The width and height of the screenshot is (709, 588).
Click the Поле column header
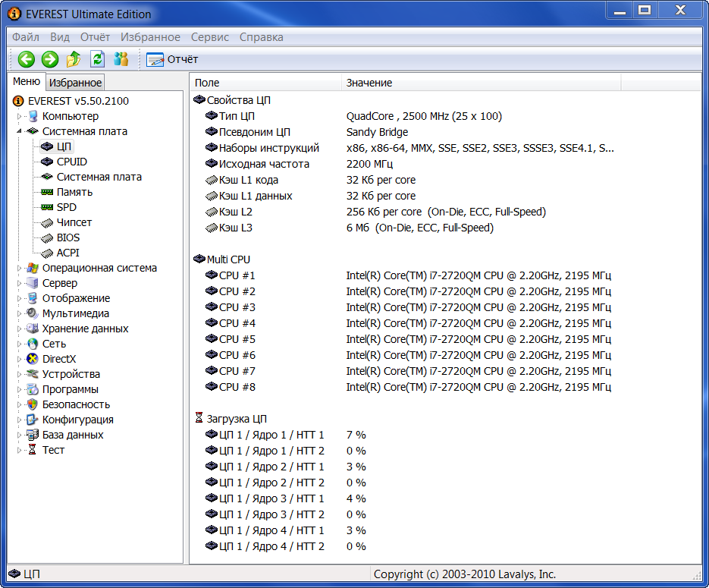[266, 83]
